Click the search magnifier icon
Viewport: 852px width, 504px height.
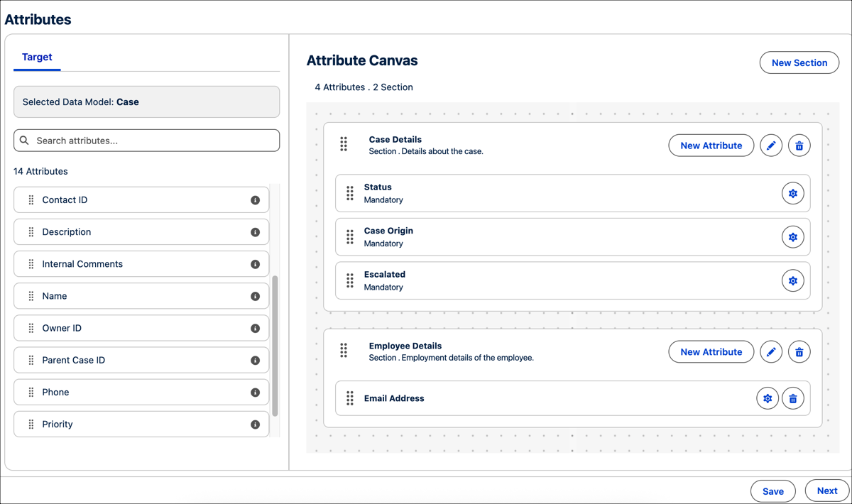coord(25,141)
